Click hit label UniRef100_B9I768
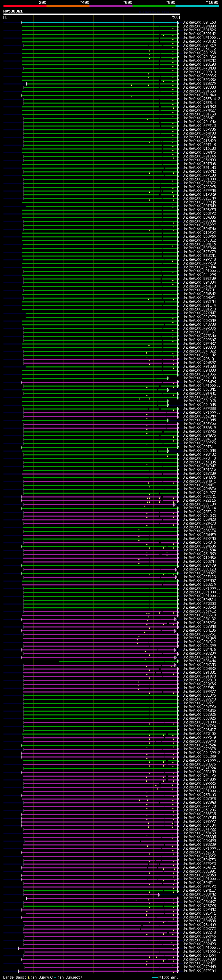222x980 pixels. click(199, 114)
